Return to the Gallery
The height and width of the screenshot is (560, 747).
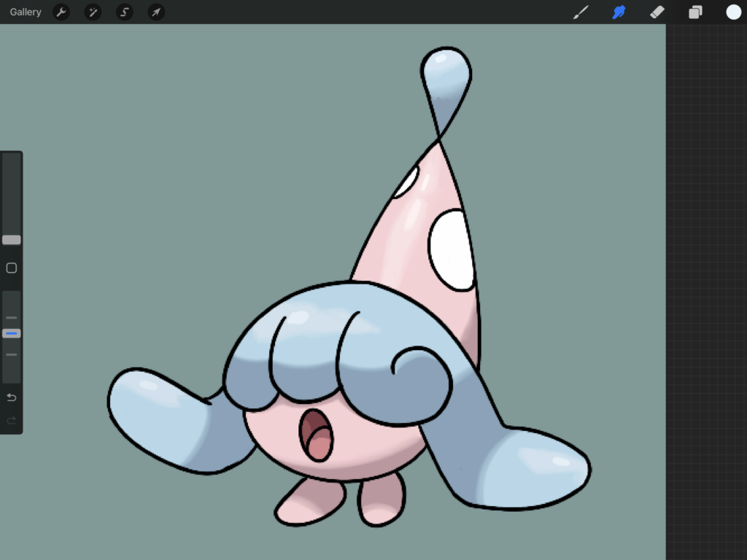point(26,12)
